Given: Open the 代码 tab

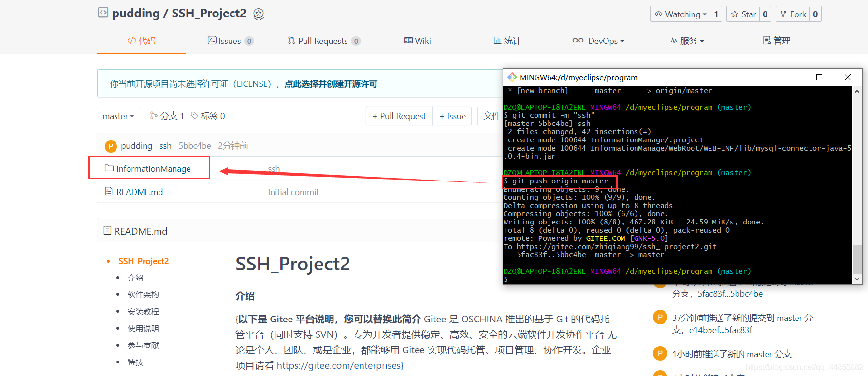Looking at the screenshot, I should 141,41.
